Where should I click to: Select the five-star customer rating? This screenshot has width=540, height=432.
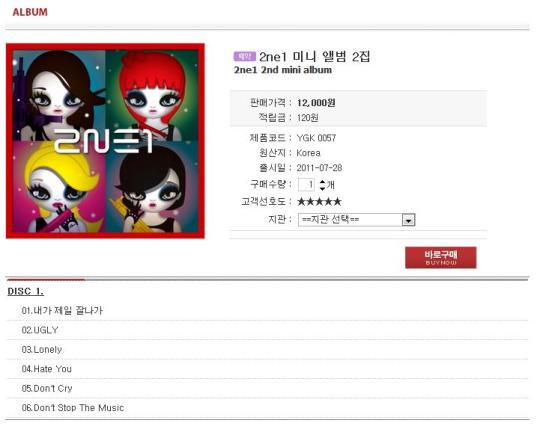pyautogui.click(x=319, y=202)
